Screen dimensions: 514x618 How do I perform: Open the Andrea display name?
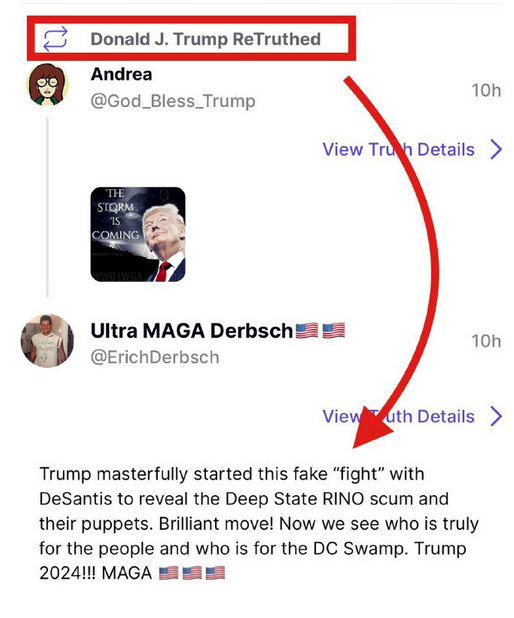[121, 74]
